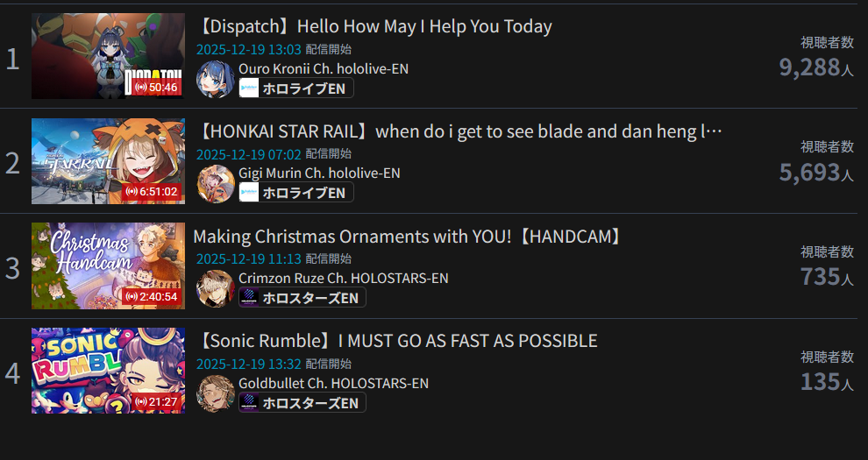
Task: Open 'Gigi Murin Ch. hololive-EN' channel name
Action: (319, 173)
